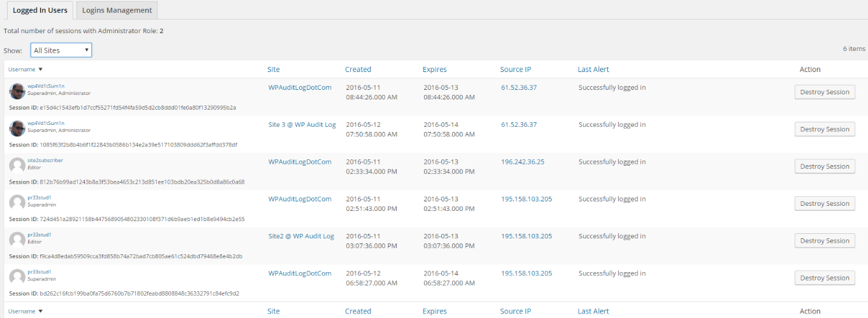This screenshot has width=868, height=318.
Task: Click the Last Alert column header
Action: (593, 69)
